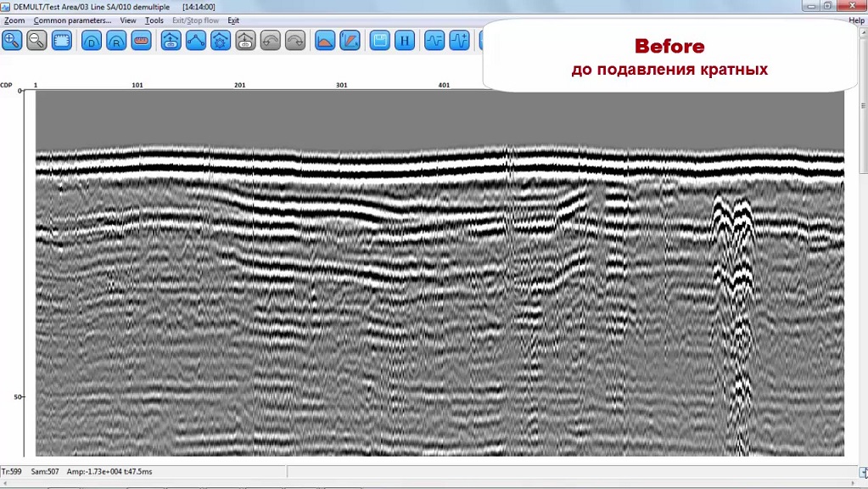This screenshot has height=489, width=868.
Task: Click CDP axis label 201
Action: tap(239, 85)
